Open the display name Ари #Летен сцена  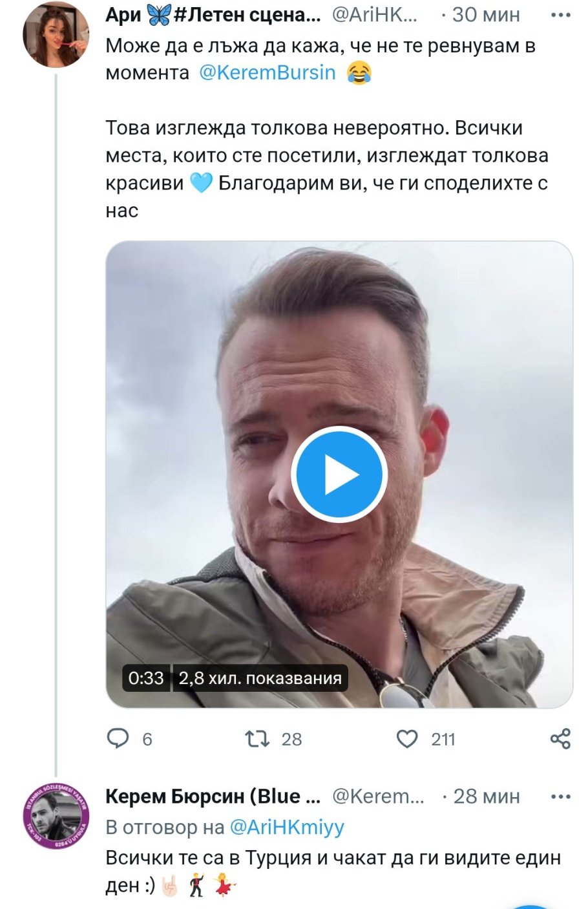click(x=213, y=15)
